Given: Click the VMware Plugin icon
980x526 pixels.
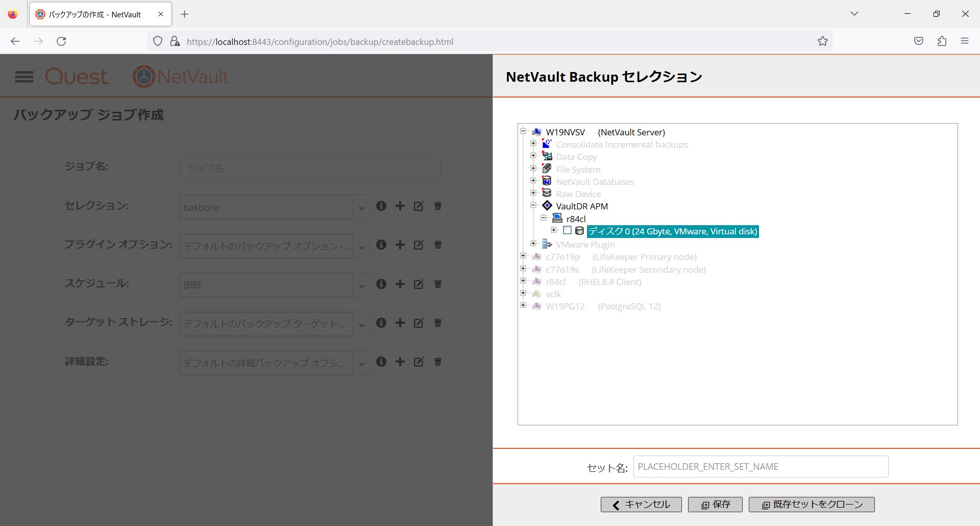Looking at the screenshot, I should (547, 244).
